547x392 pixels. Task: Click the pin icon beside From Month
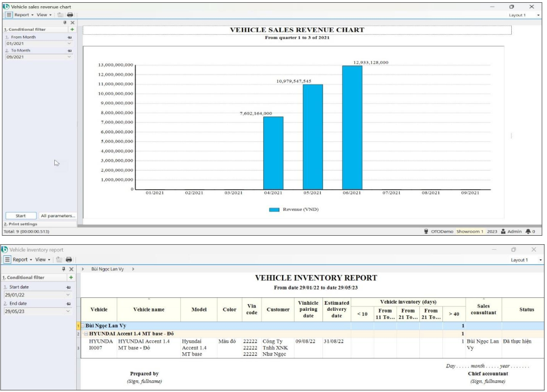(x=69, y=37)
